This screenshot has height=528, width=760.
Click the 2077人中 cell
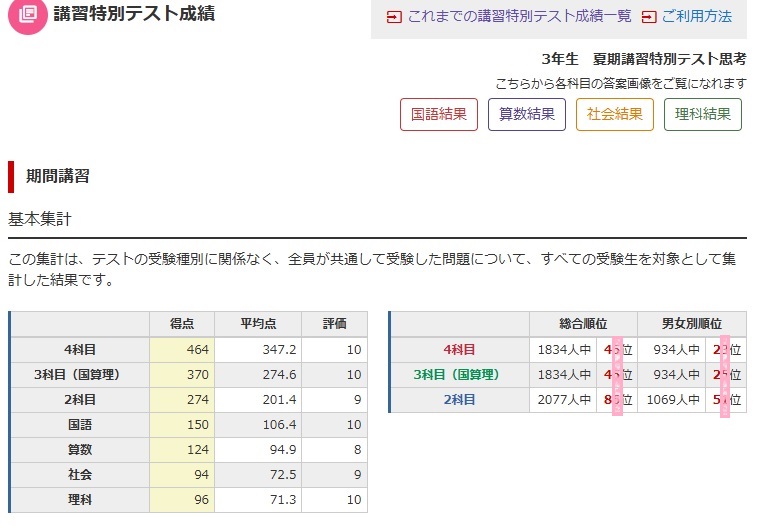(564, 400)
